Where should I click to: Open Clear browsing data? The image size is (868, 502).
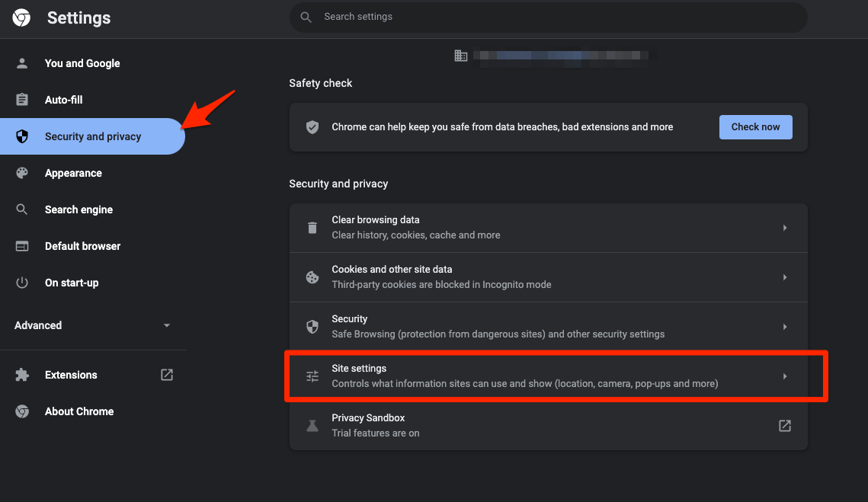pyautogui.click(x=548, y=228)
